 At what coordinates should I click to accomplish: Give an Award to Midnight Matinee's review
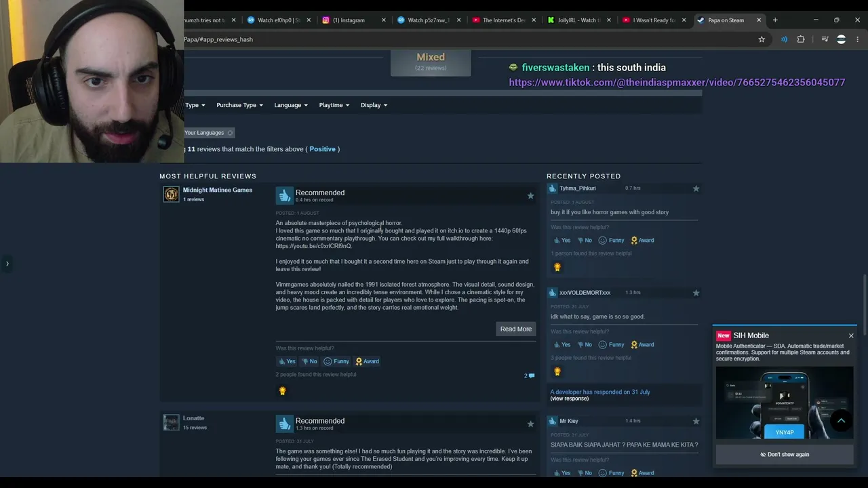367,361
